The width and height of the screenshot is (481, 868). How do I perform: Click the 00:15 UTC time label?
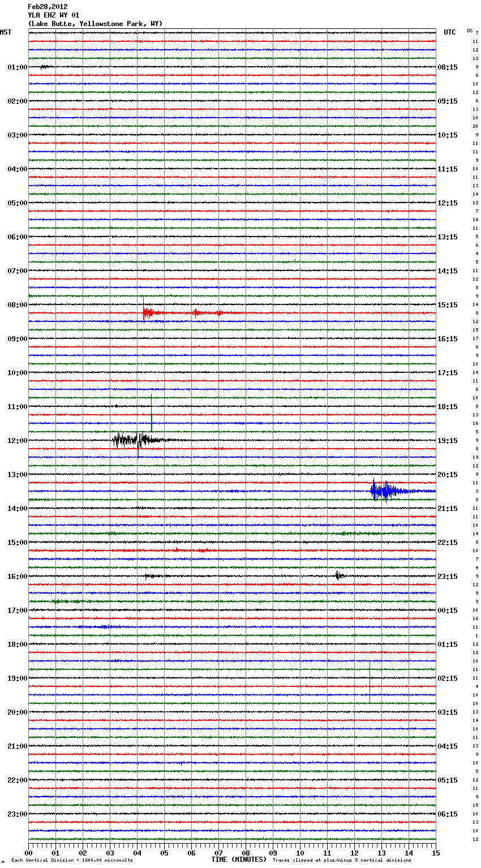[x=448, y=611]
